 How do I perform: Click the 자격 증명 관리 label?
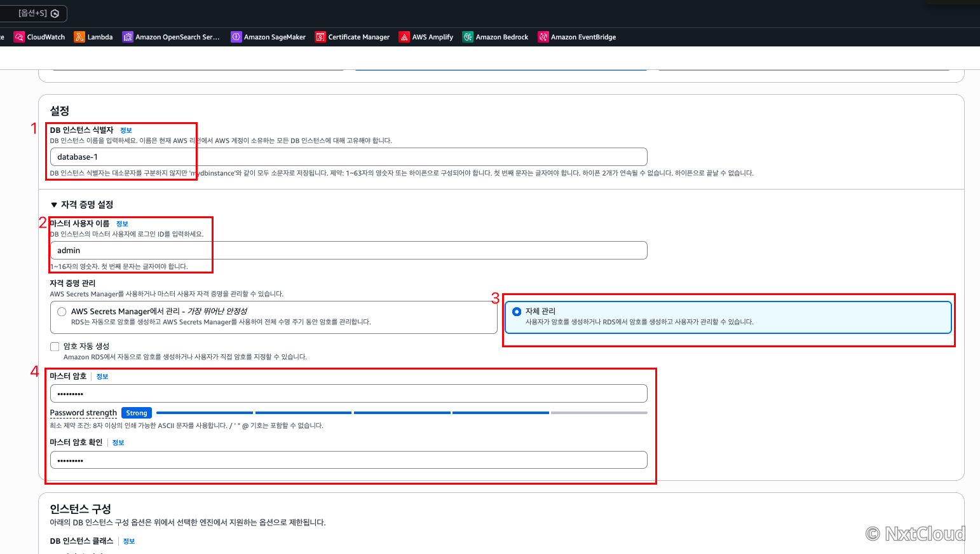(x=72, y=283)
